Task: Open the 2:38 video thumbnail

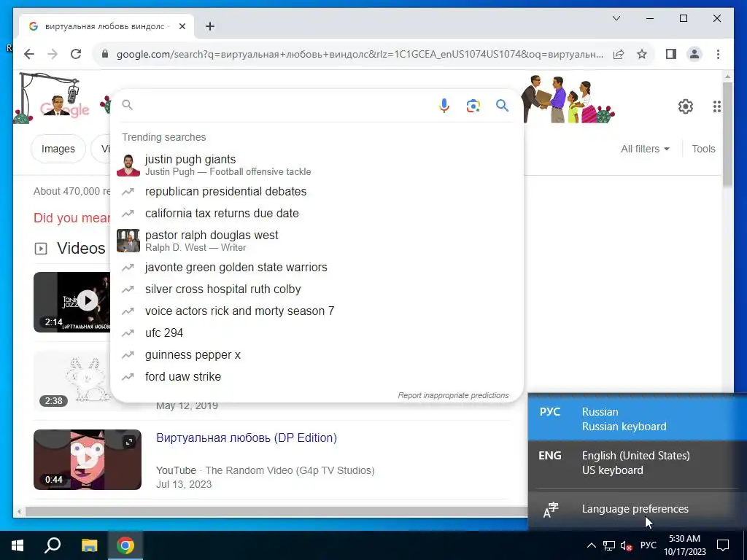Action: (x=71, y=381)
